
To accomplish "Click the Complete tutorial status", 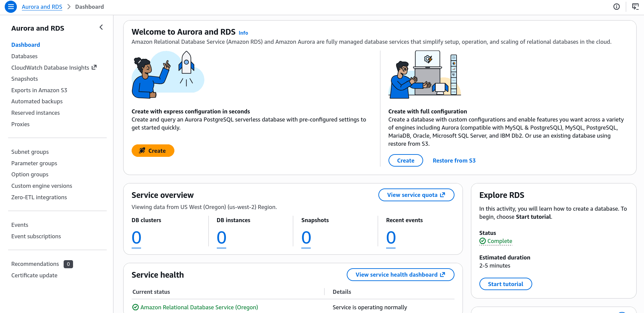I will [500, 241].
